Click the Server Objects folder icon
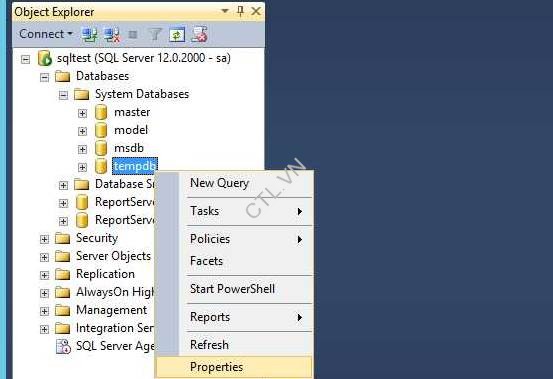Viewport: 553px width, 379px height. pos(63,256)
